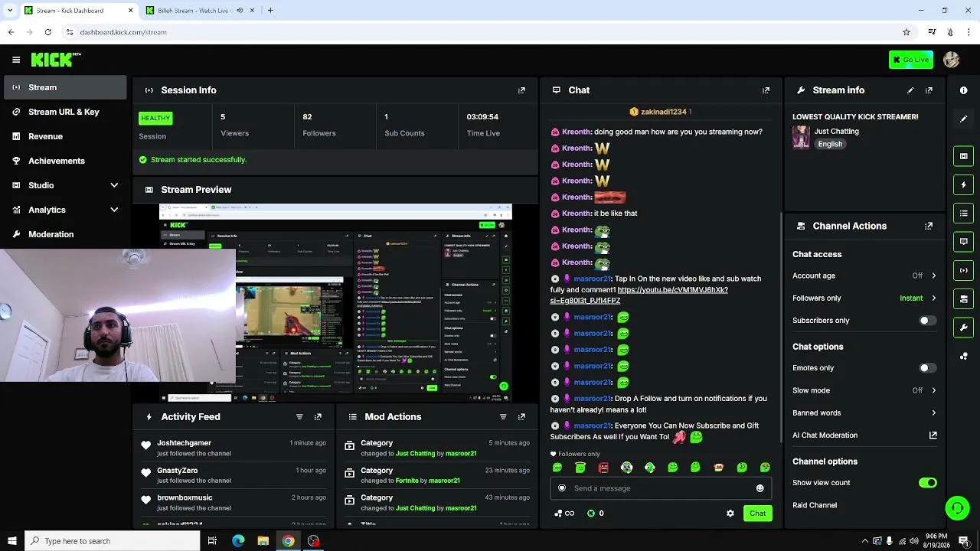
Task: Open the Windows Start menu
Action: coord(11,541)
